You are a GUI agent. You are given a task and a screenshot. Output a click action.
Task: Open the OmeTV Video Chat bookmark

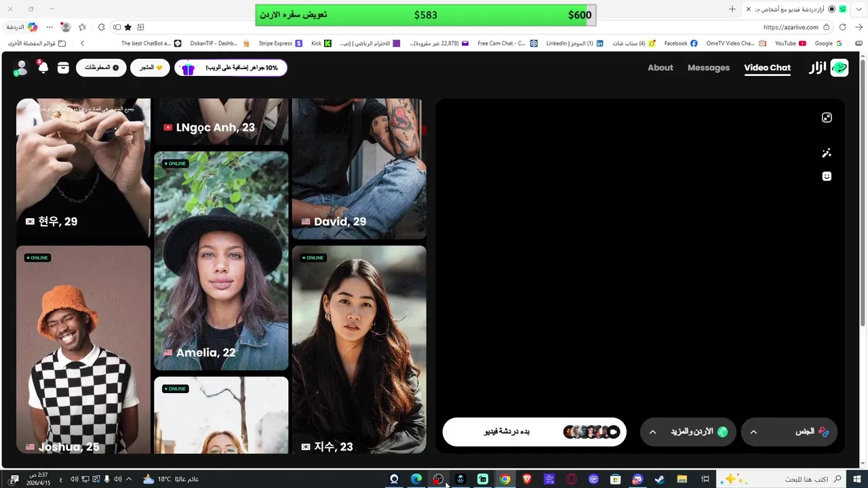pyautogui.click(x=736, y=43)
